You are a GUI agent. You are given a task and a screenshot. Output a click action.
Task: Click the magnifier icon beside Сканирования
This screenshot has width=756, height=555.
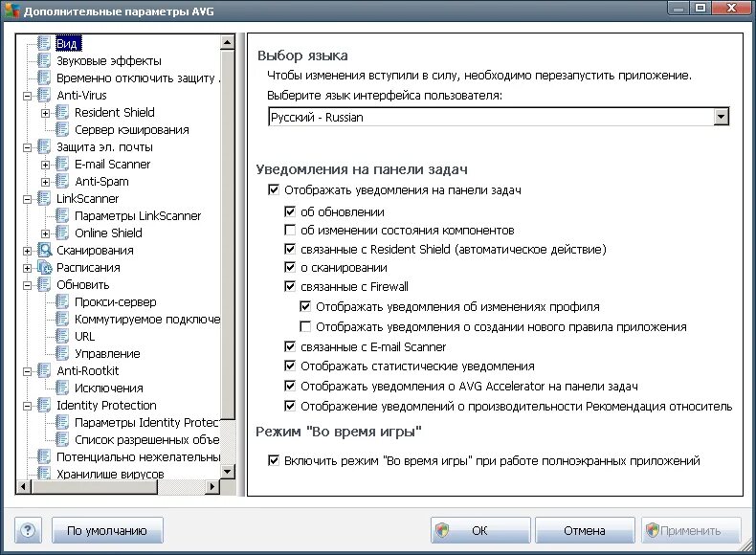pos(44,250)
